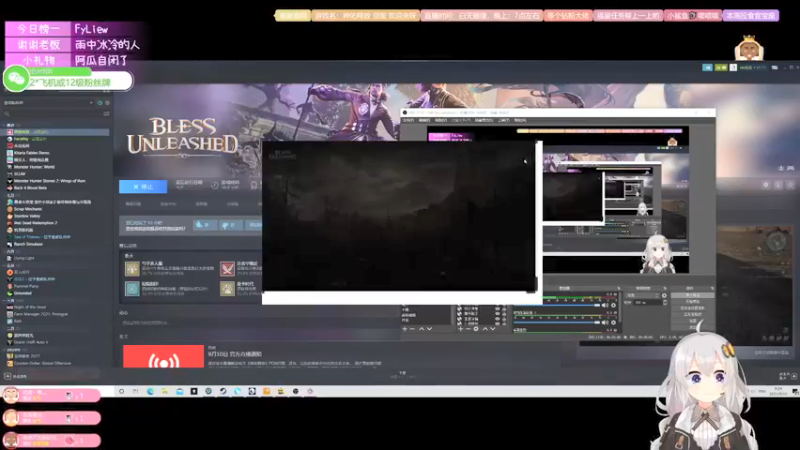Add a new scene with the OBS Scenes plus
The image size is (800, 450).
pos(405,329)
